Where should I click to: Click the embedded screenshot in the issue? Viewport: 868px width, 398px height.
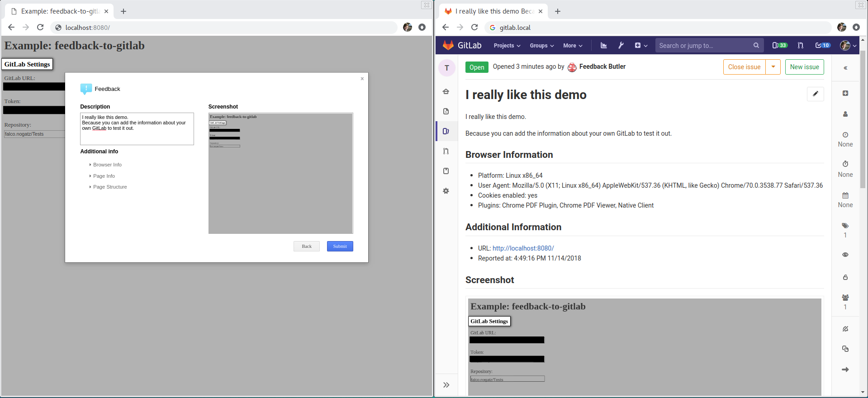[x=645, y=347]
